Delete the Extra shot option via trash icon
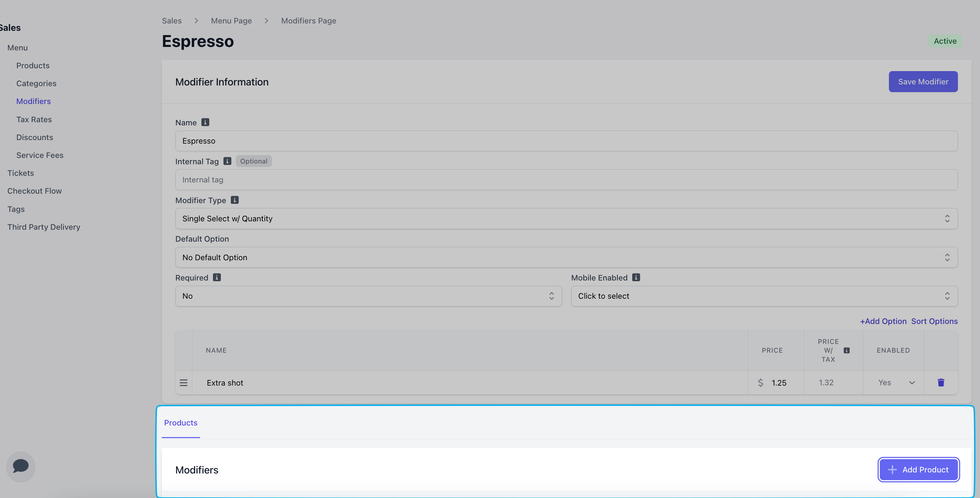 tap(941, 382)
